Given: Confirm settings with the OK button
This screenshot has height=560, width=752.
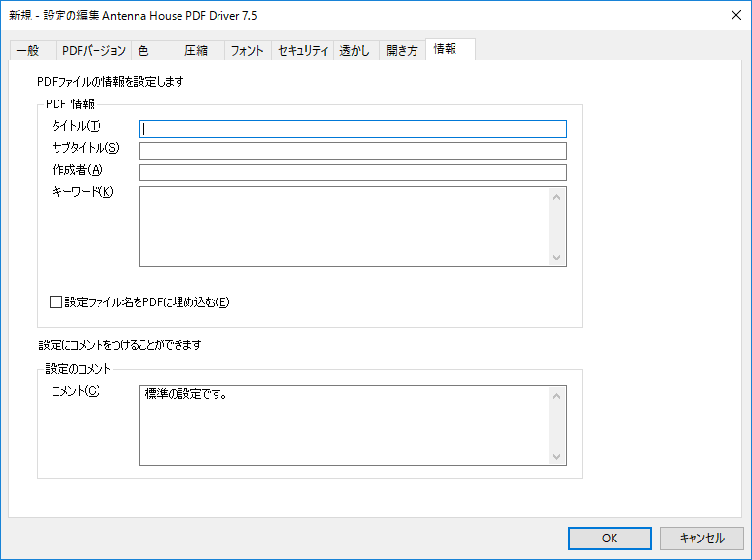Looking at the screenshot, I should pyautogui.click(x=610, y=539).
